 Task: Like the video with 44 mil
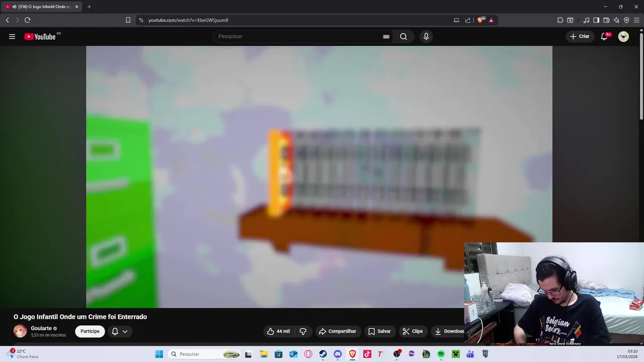tap(278, 331)
